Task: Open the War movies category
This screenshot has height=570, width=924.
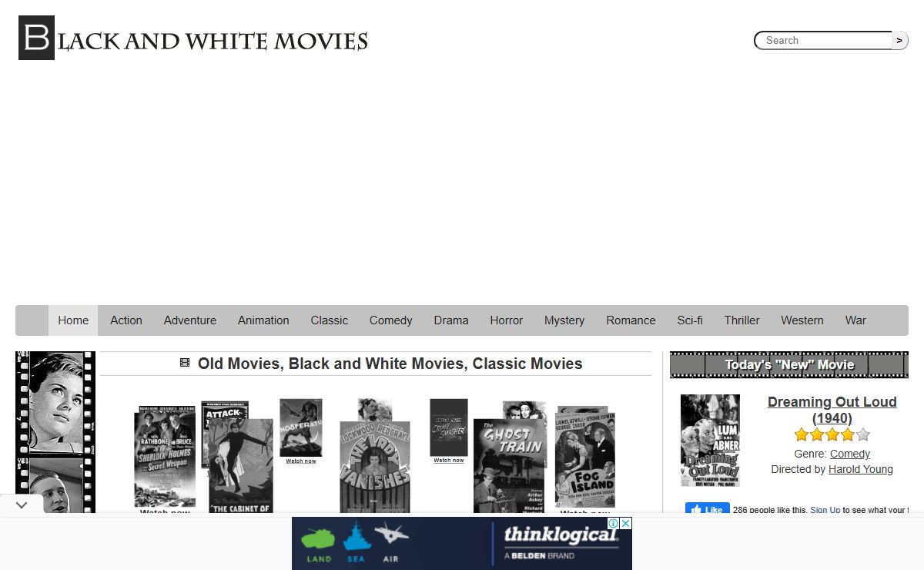Action: [855, 320]
